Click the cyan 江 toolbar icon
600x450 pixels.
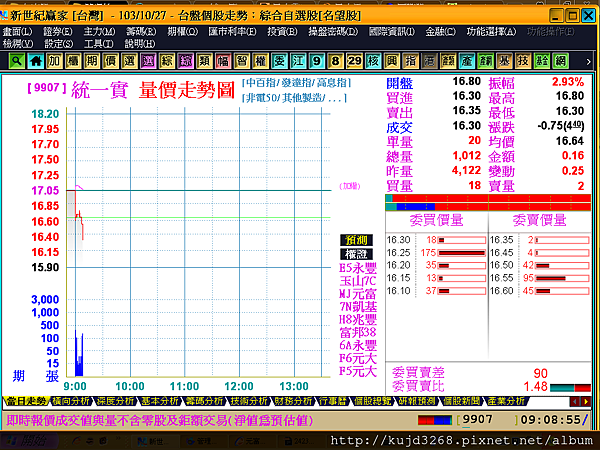[298, 61]
